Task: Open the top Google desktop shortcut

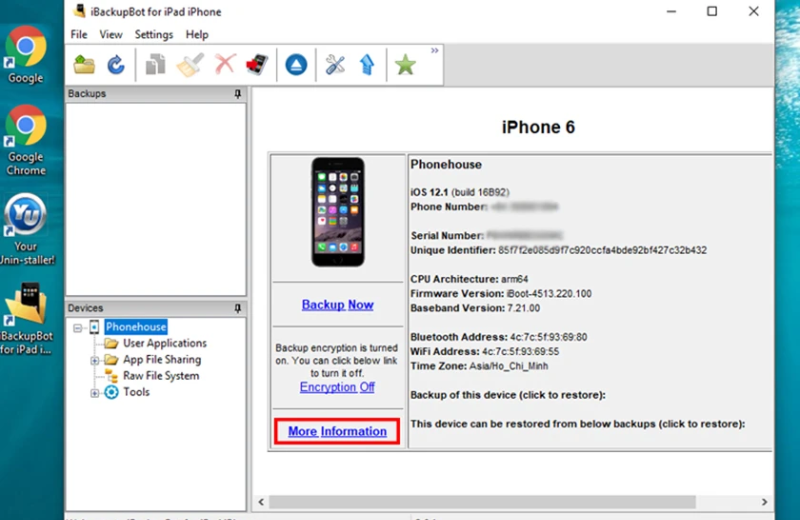Action: 26,55
